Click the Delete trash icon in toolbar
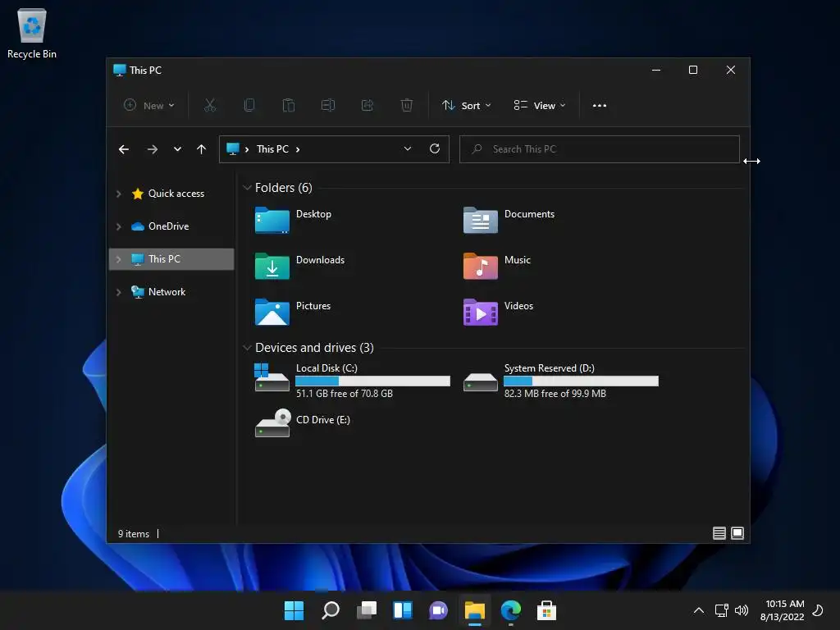 (407, 106)
